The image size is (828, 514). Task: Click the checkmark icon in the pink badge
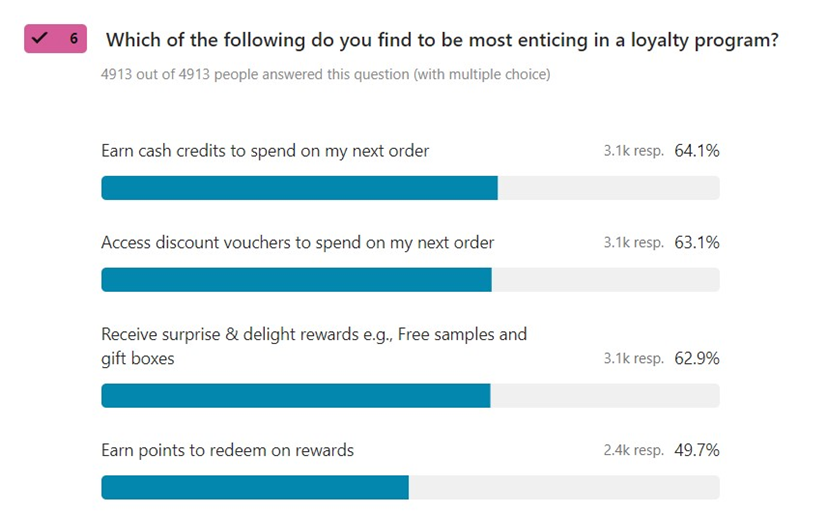(x=40, y=38)
